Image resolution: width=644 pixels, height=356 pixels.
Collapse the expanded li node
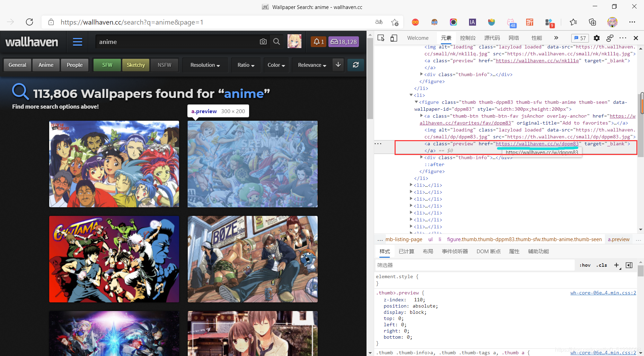click(411, 95)
